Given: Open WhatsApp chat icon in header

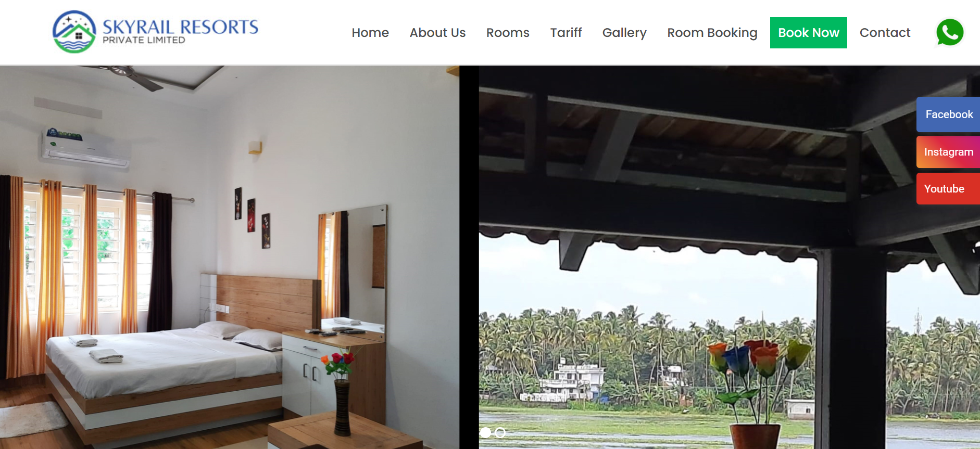Looking at the screenshot, I should [950, 32].
